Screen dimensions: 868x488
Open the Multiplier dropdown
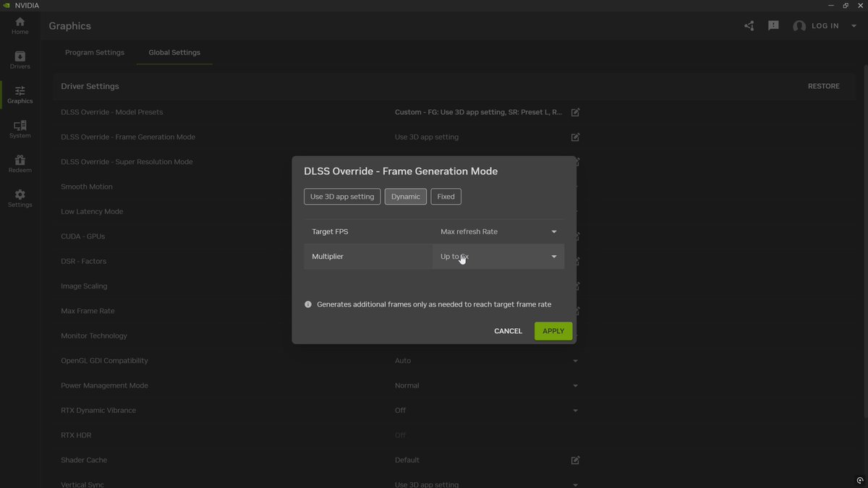coord(498,257)
